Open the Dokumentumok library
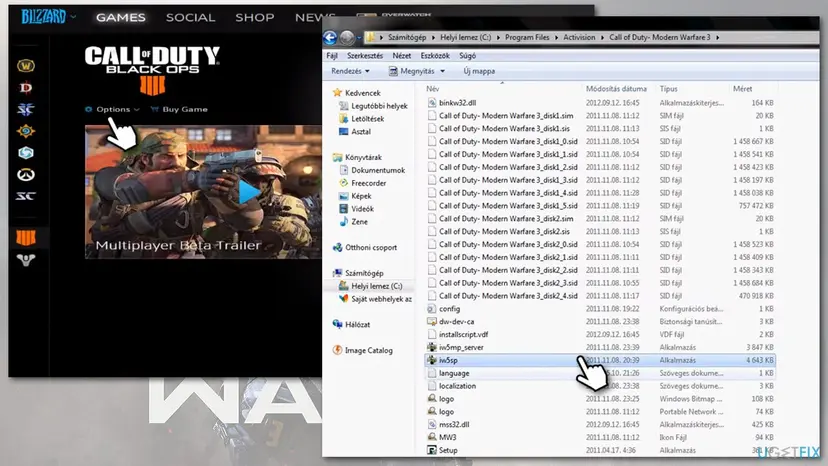 372,170
